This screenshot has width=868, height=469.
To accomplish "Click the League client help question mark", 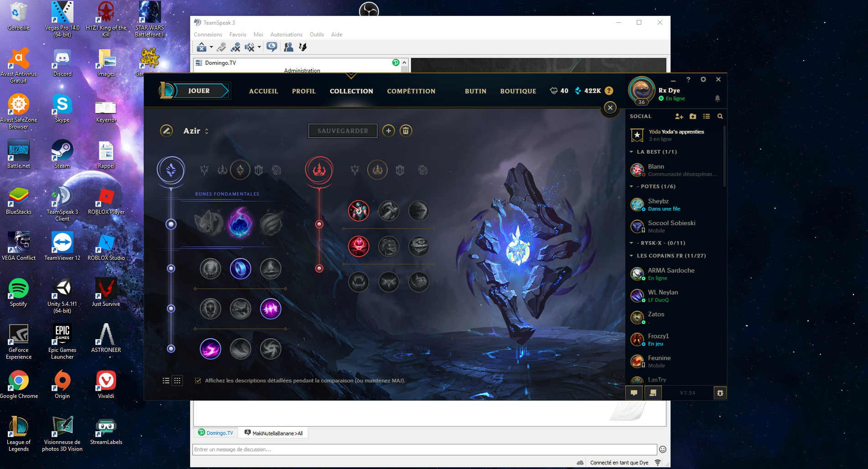I will (x=688, y=79).
